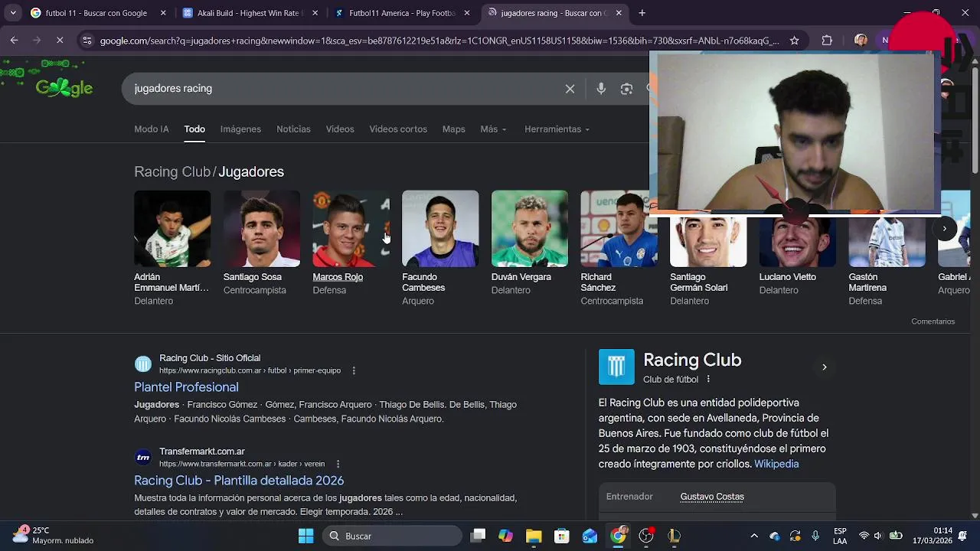Switch to the Modo IA tab
980x551 pixels.
pos(152,129)
